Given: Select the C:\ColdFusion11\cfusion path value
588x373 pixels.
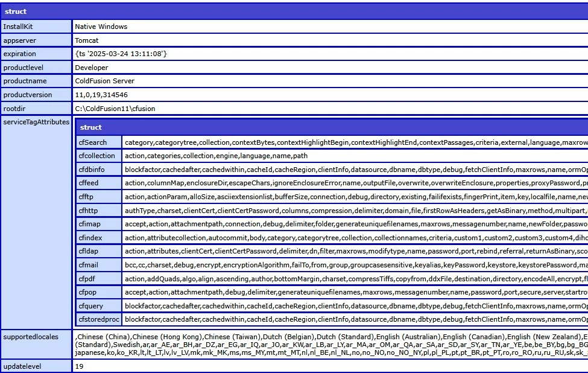Looking at the screenshot, I should click(115, 109).
